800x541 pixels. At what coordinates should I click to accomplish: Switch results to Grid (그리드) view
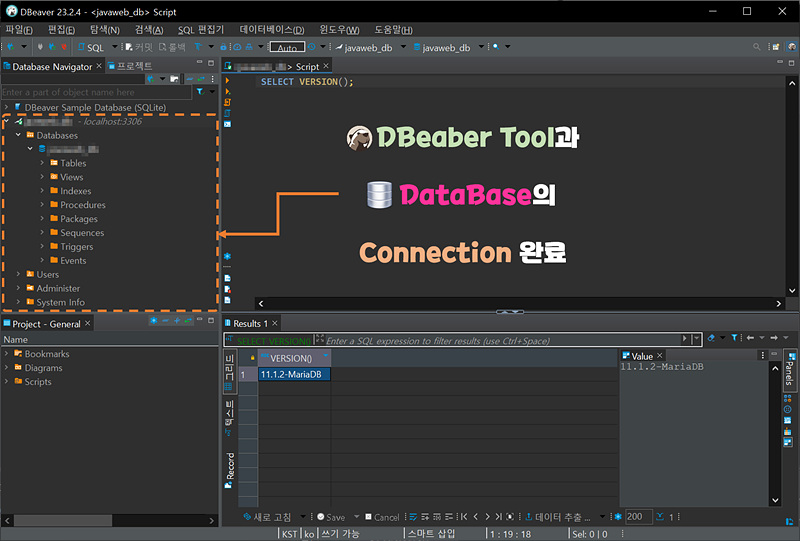229,373
